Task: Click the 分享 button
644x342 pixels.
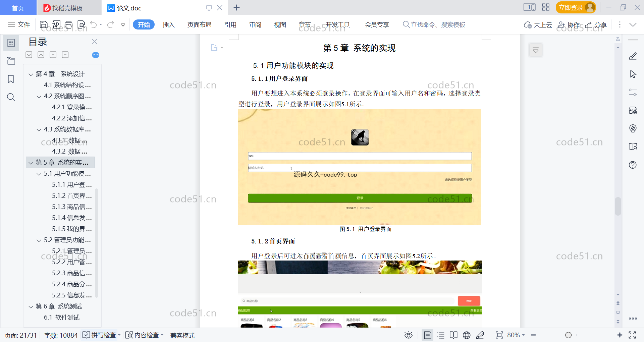Action: click(x=596, y=25)
